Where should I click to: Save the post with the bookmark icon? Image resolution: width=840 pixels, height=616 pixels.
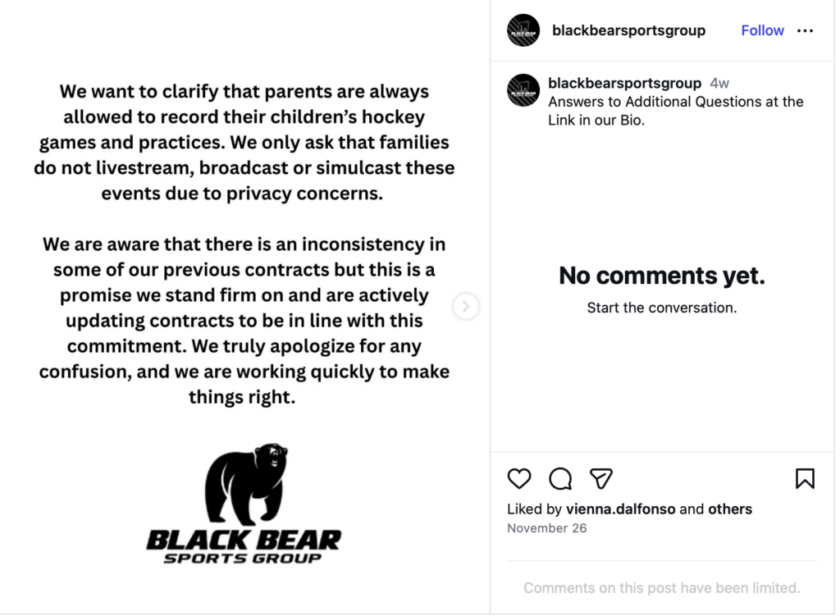[805, 479]
